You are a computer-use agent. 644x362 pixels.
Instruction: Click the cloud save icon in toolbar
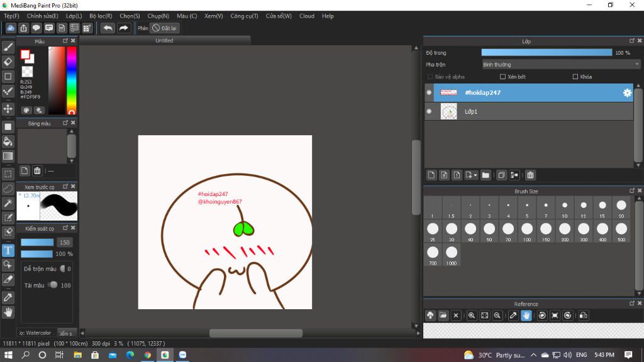pyautogui.click(x=11, y=28)
